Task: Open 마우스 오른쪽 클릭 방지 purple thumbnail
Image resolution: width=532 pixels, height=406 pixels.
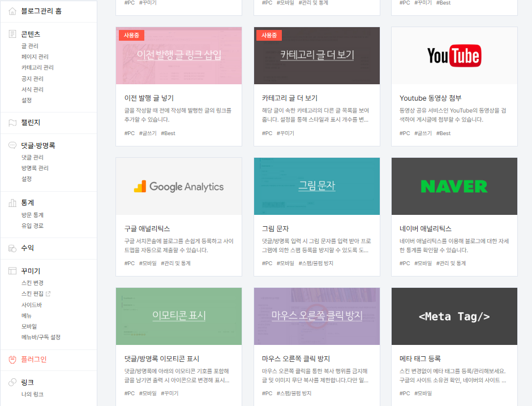Action: click(317, 316)
